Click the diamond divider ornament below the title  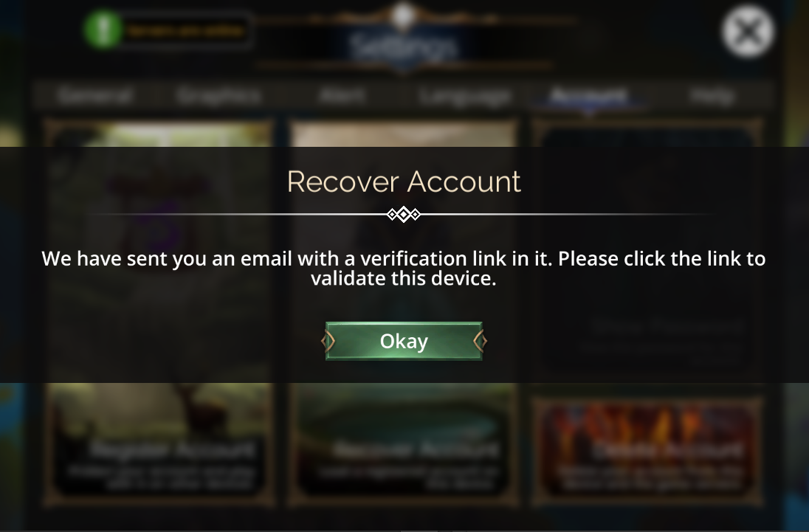click(404, 214)
